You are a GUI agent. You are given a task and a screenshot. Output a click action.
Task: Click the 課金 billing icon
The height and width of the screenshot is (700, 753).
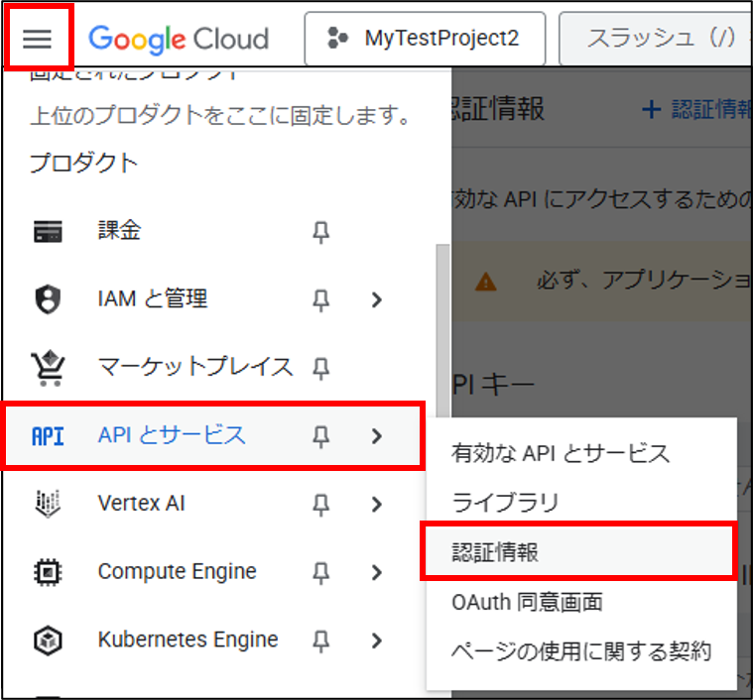48,231
